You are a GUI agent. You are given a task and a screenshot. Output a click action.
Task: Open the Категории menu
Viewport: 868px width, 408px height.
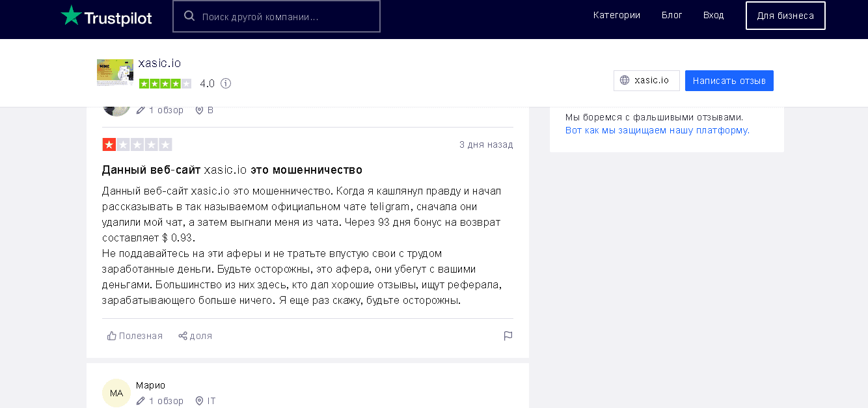[x=616, y=15]
